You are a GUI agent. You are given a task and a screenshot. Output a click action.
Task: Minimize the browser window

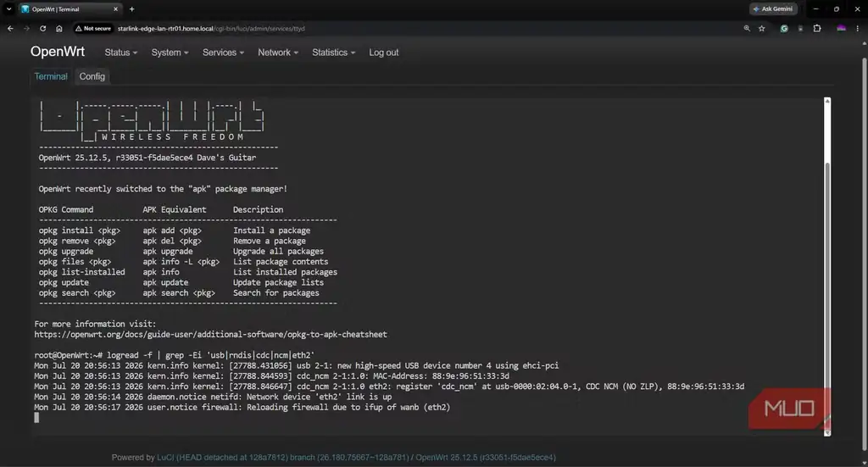pyautogui.click(x=816, y=8)
